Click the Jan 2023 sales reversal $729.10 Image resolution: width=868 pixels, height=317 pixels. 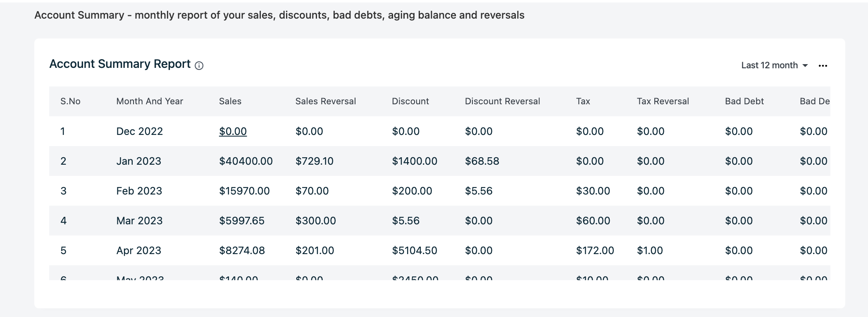pos(314,161)
